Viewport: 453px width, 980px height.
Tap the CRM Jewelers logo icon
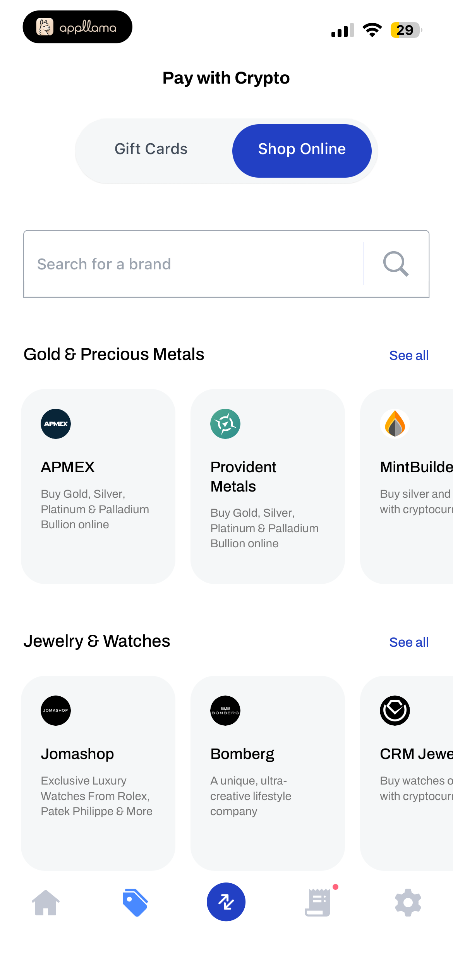(x=395, y=711)
